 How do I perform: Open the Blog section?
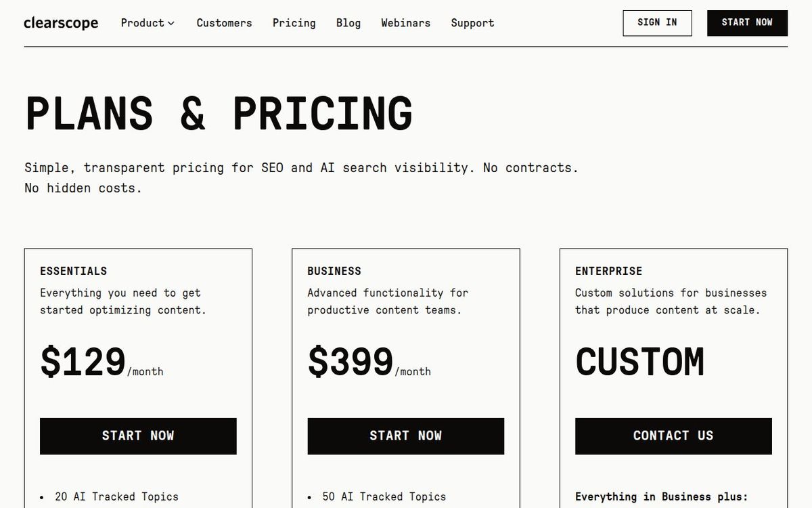coord(348,23)
